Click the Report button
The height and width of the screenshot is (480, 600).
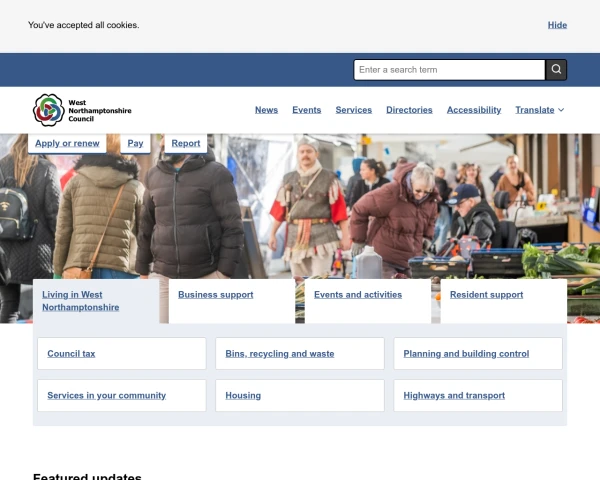[186, 144]
